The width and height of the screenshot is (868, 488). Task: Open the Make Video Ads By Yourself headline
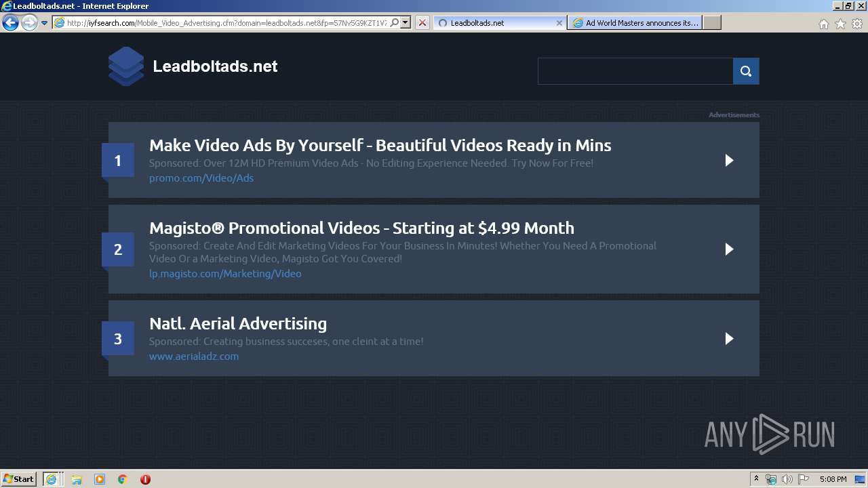(x=380, y=145)
